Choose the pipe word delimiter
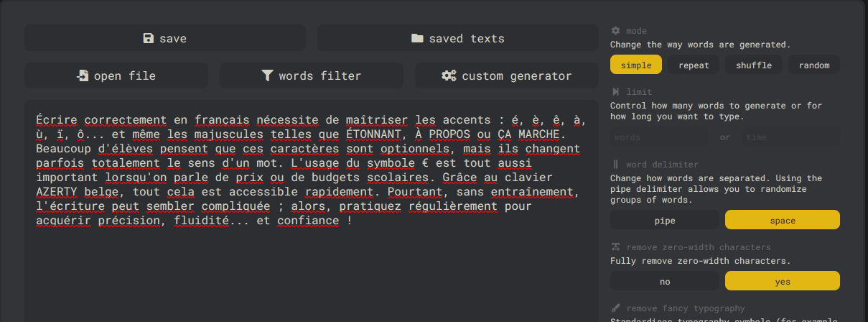This screenshot has height=322, width=868. coord(665,220)
